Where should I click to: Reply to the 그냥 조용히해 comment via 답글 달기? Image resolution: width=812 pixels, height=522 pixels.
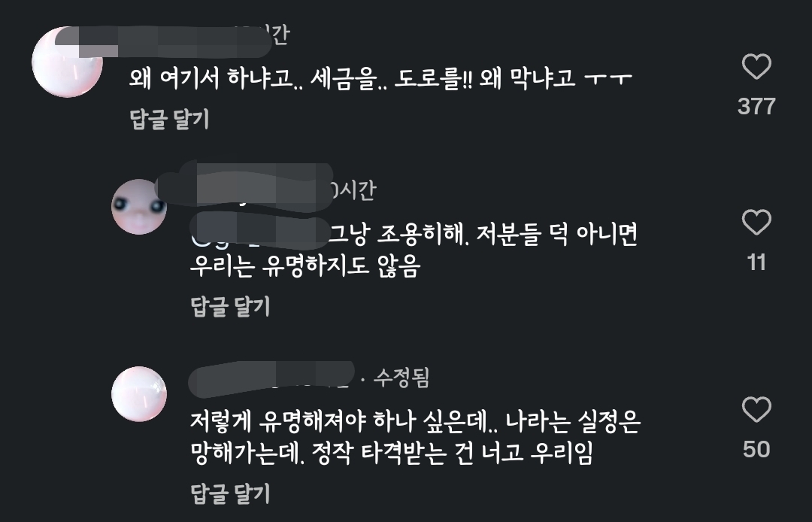pos(231,306)
